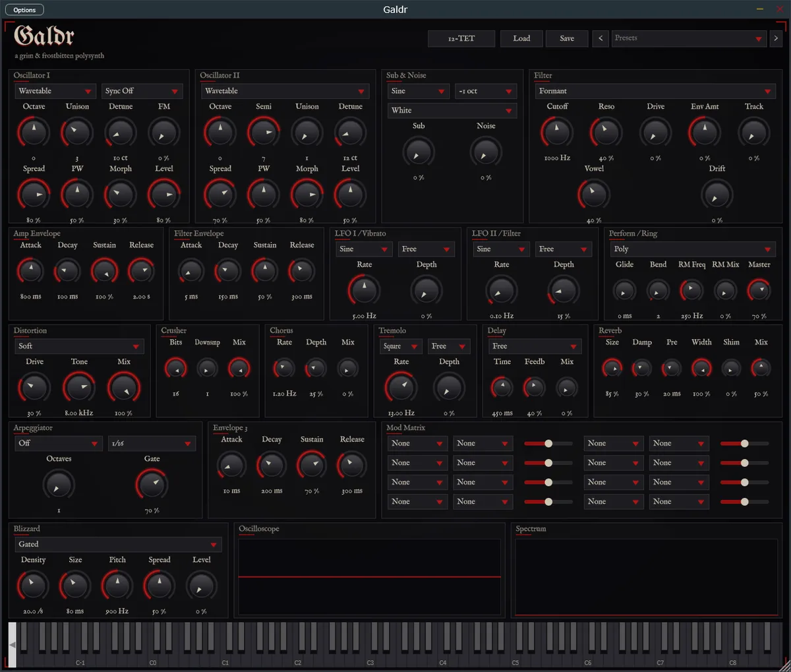The width and height of the screenshot is (791, 672).
Task: Click keyboard scroll-left arrow
Action: coord(12,645)
